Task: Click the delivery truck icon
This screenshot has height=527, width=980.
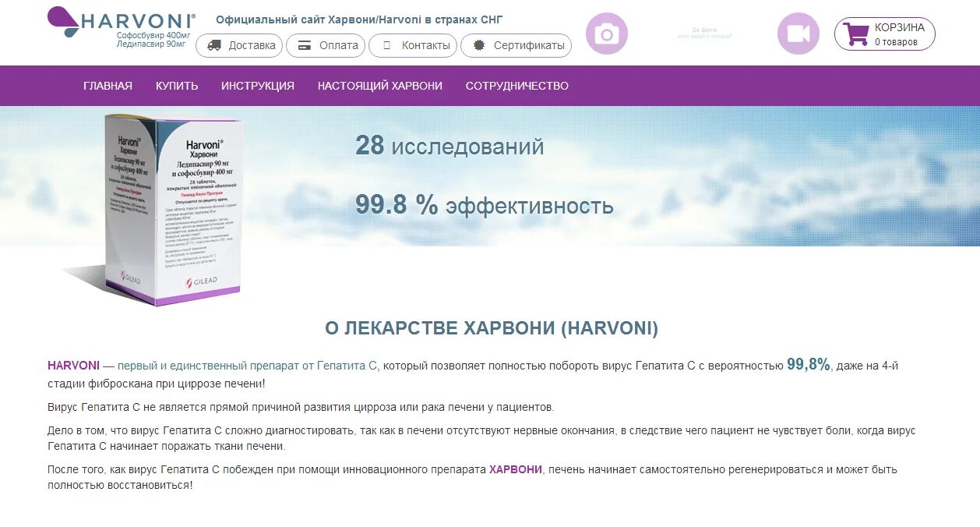Action: point(214,45)
